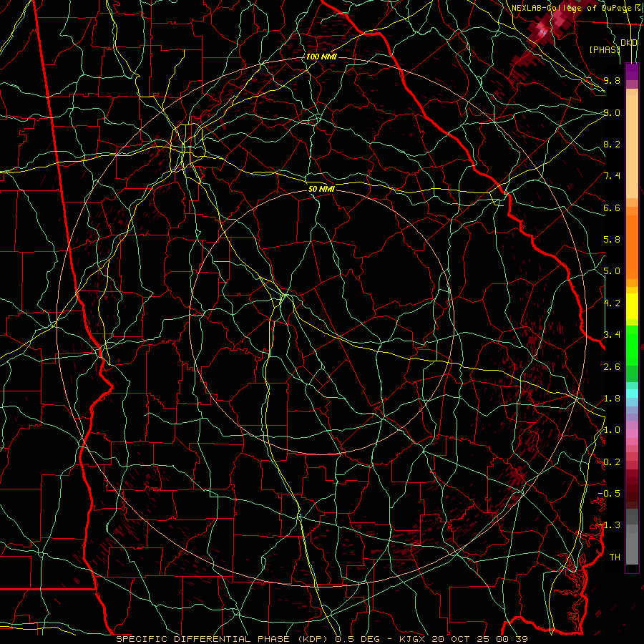Click the 1.8 value on the color scale
The height and width of the screenshot is (644, 644).
click(x=612, y=399)
